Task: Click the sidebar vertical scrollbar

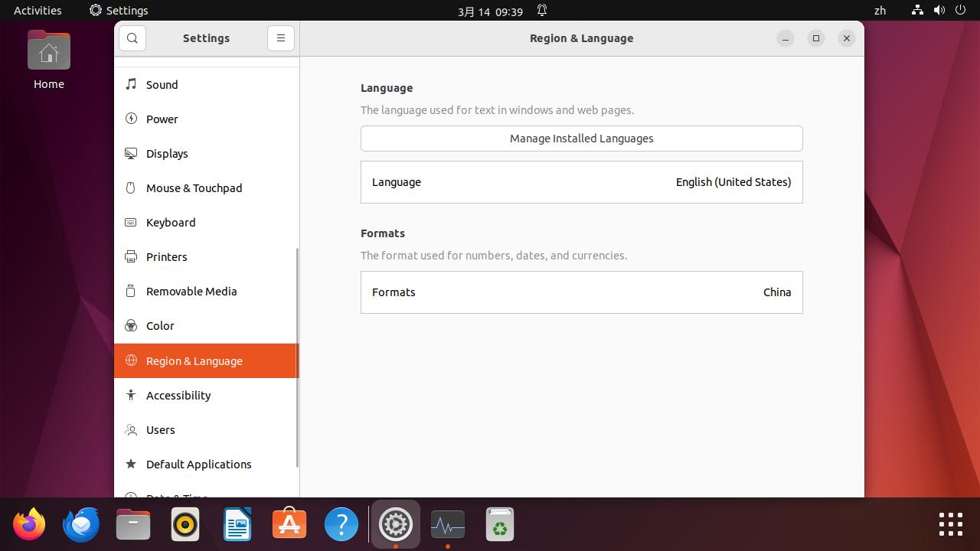Action: pyautogui.click(x=296, y=358)
